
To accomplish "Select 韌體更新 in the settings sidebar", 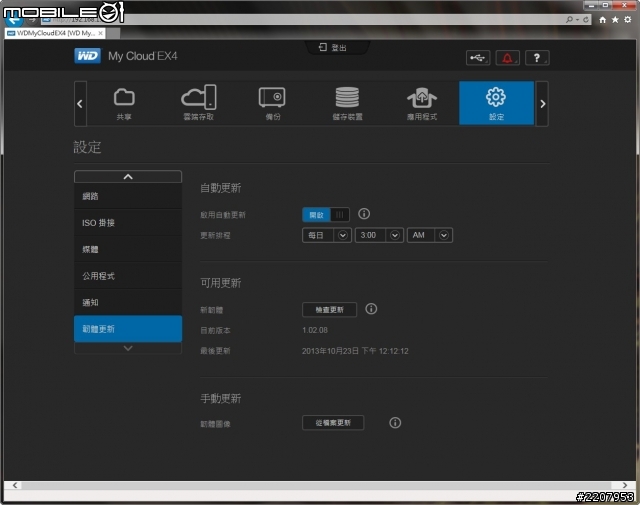I will [x=128, y=329].
